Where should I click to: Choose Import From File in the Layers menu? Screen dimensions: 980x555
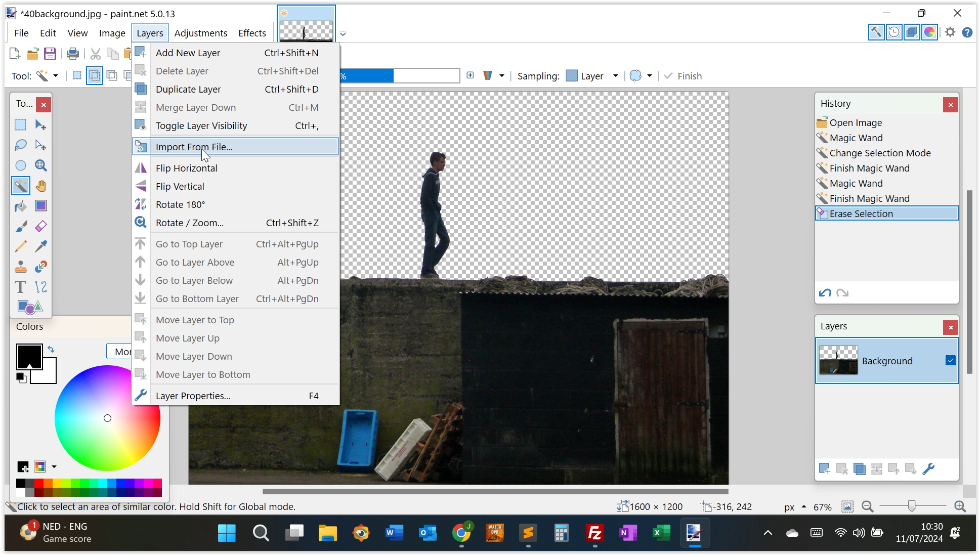[194, 147]
